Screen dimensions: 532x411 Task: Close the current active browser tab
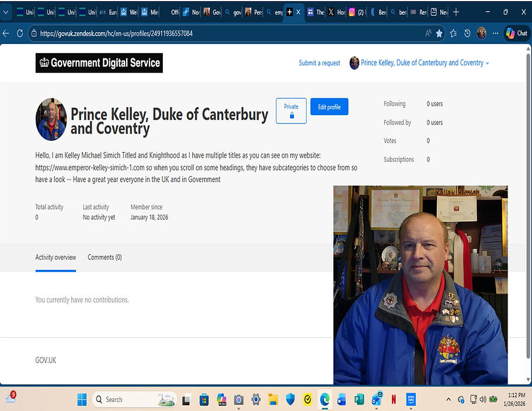[298, 12]
